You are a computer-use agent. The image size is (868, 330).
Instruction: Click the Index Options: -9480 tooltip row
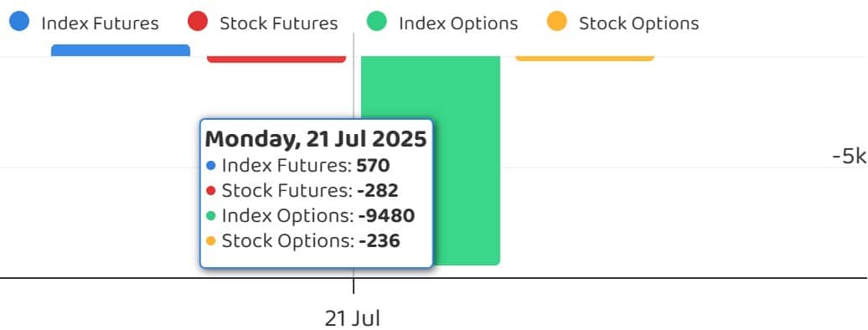coord(310,216)
